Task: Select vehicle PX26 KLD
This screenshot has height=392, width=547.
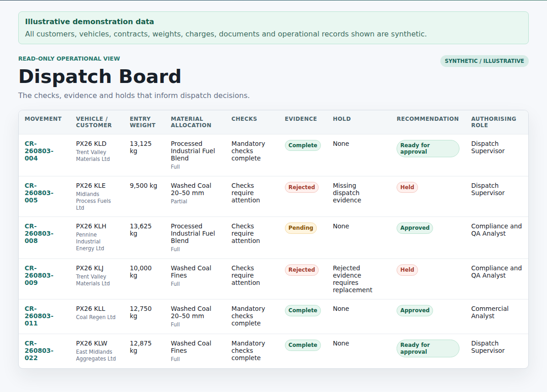Action: [91, 144]
